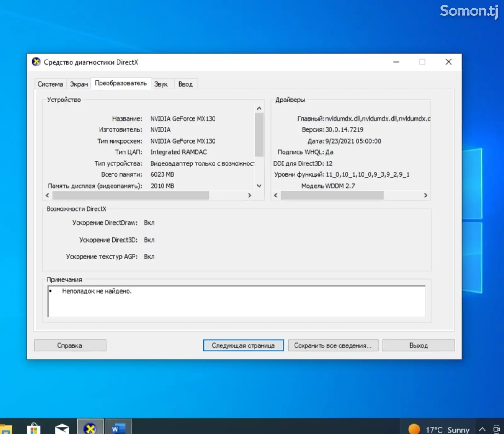This screenshot has width=504, height=434.
Task: Click the Ускорение DirectDraw Вкл status
Action: coord(149,223)
